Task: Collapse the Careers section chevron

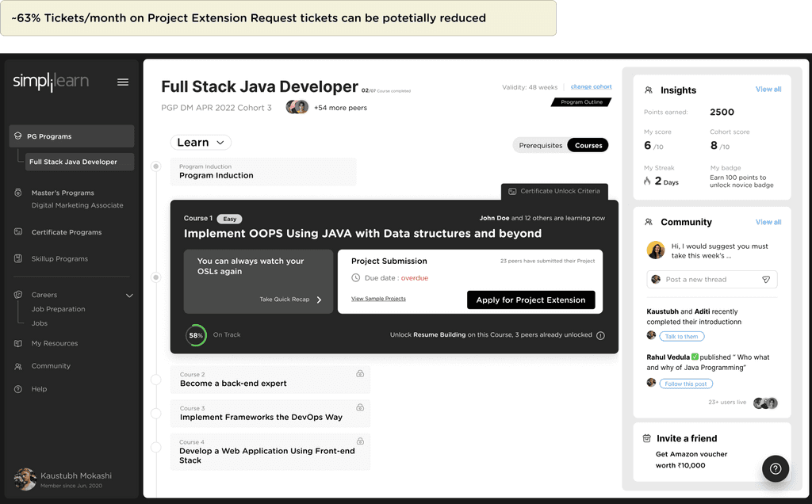Action: [x=129, y=296]
